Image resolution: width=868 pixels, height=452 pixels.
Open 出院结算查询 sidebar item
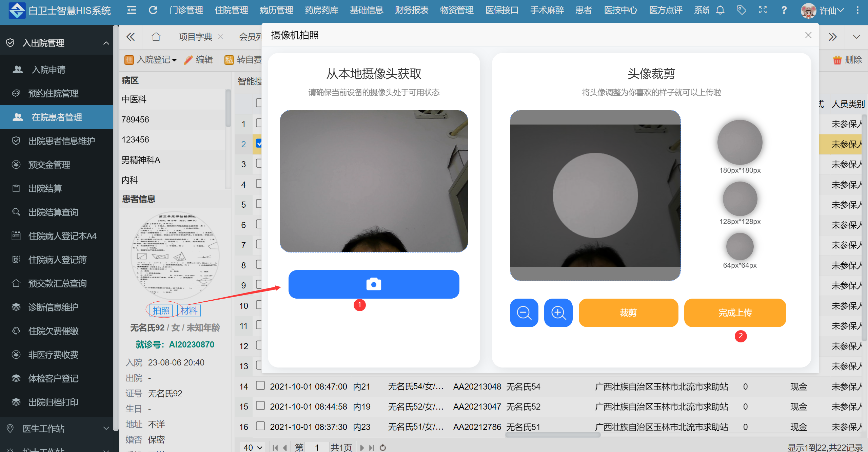coord(56,212)
